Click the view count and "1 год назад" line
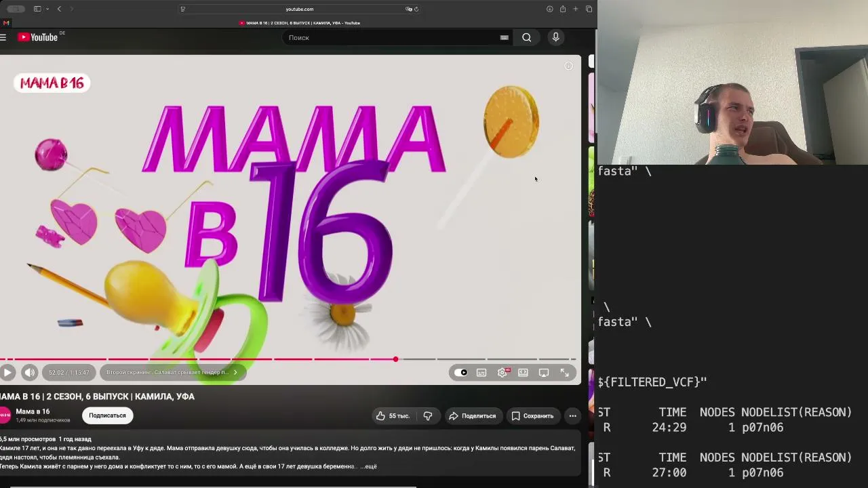Screen dimensions: 868x488 coord(45,439)
